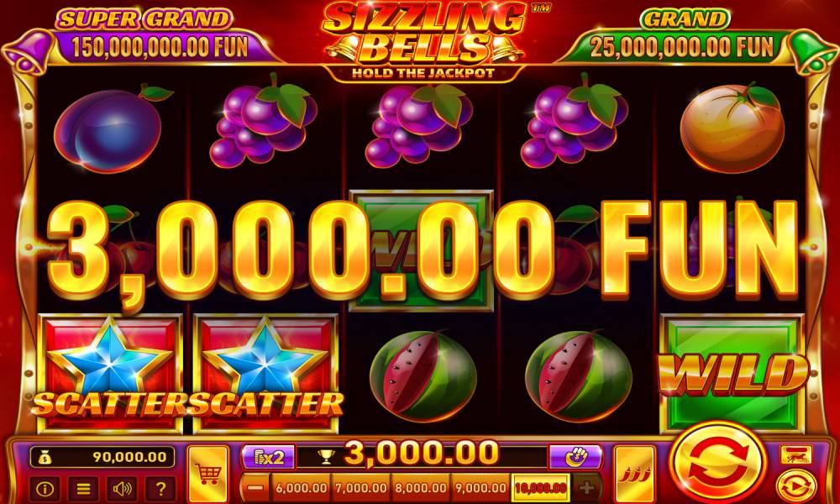Click the cheetah turbo-speed icon

pyautogui.click(x=796, y=454)
